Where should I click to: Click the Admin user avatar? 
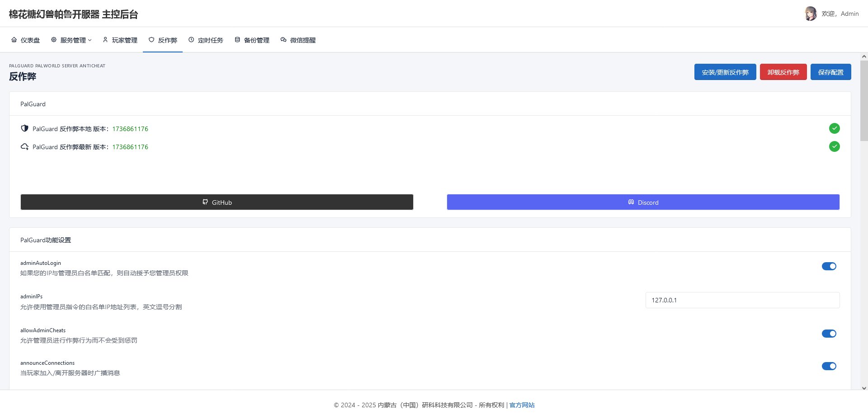click(810, 14)
